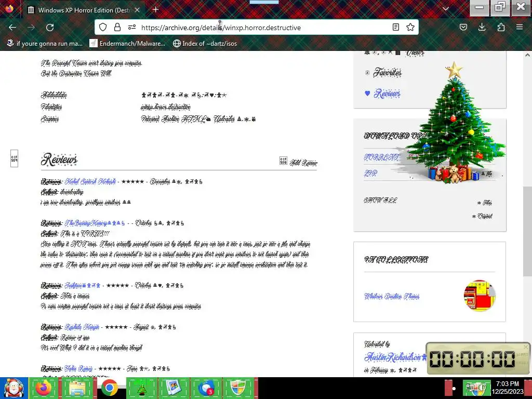Click the Santa Start button
Screen dimensions: 532x399
coord(14,388)
